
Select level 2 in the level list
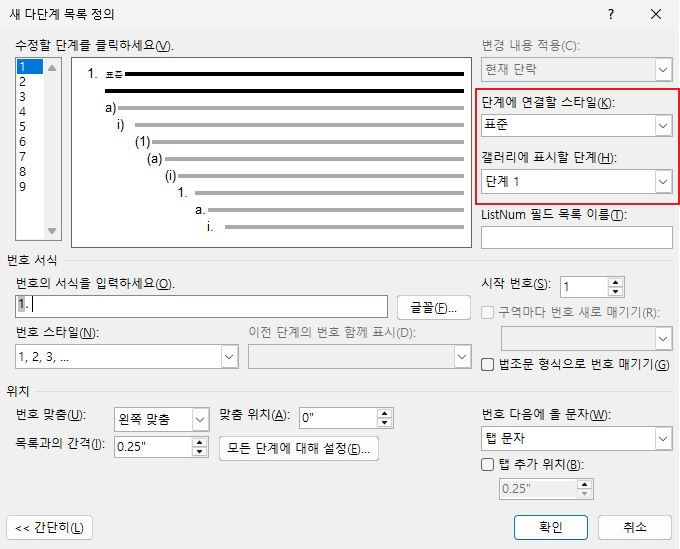29,82
